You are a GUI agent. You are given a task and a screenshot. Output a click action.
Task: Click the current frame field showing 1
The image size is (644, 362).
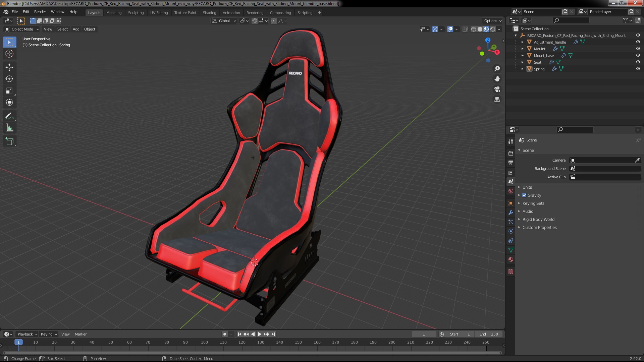coord(424,334)
